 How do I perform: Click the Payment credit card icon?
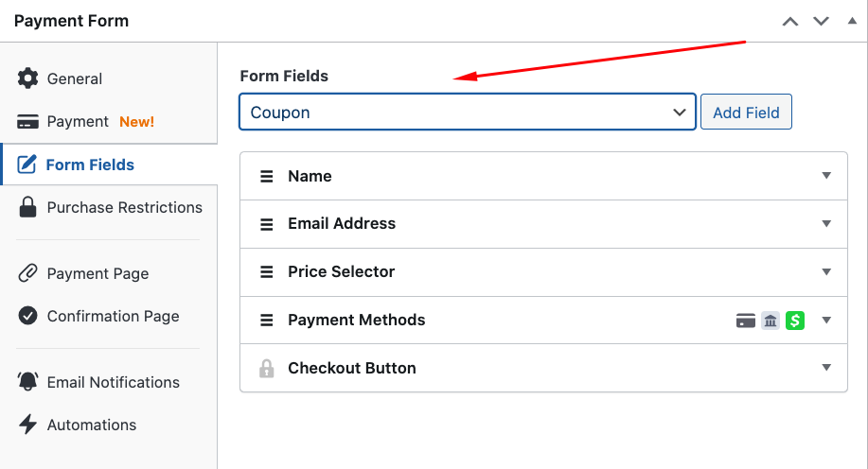pyautogui.click(x=28, y=122)
